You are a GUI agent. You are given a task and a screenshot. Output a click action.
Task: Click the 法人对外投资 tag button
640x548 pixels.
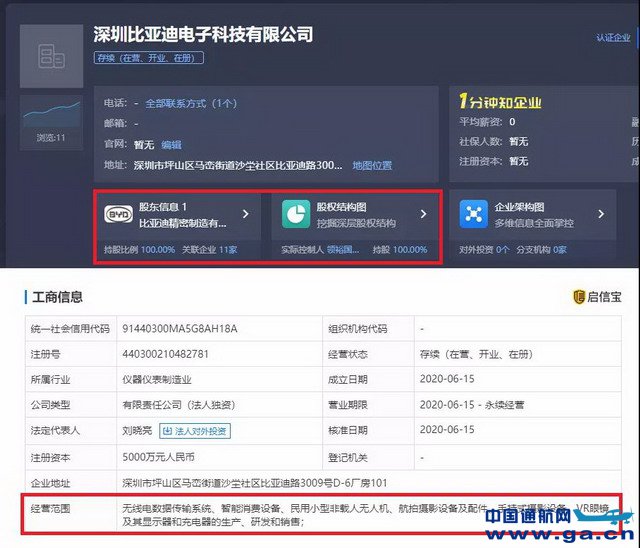point(196,431)
